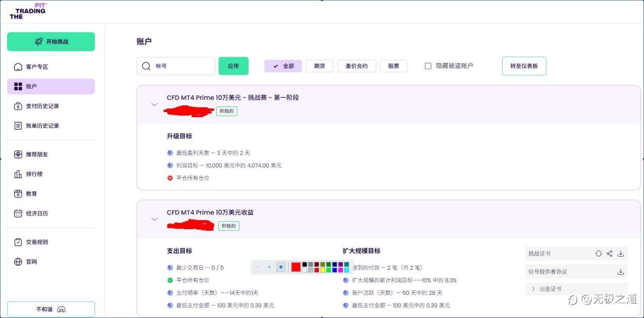Click the 排行榜 bar chart icon
Viewport: 644px width, 318px height.
pyautogui.click(x=18, y=174)
